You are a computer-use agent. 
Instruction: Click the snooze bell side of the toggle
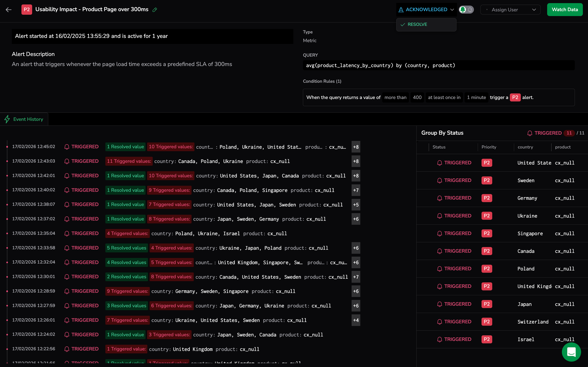pyautogui.click(x=470, y=10)
